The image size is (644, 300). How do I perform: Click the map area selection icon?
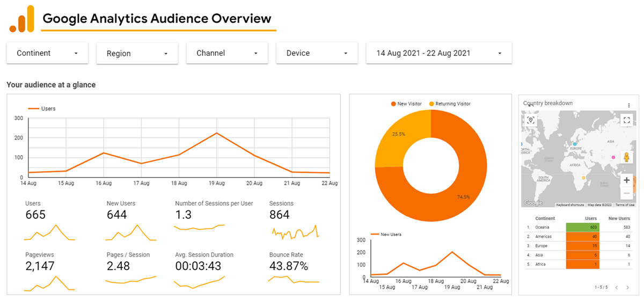pos(531,120)
